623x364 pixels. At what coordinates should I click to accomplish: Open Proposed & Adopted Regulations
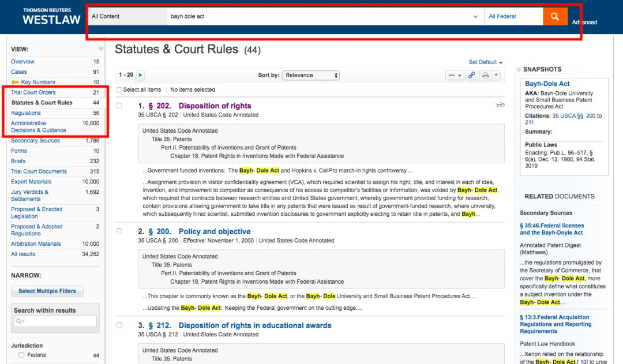[36, 230]
